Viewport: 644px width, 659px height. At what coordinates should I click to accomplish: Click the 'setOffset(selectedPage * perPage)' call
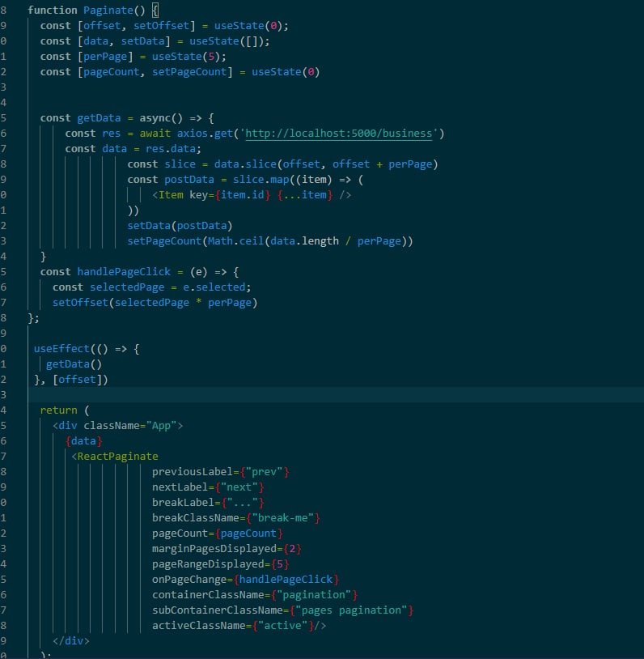[x=155, y=303]
